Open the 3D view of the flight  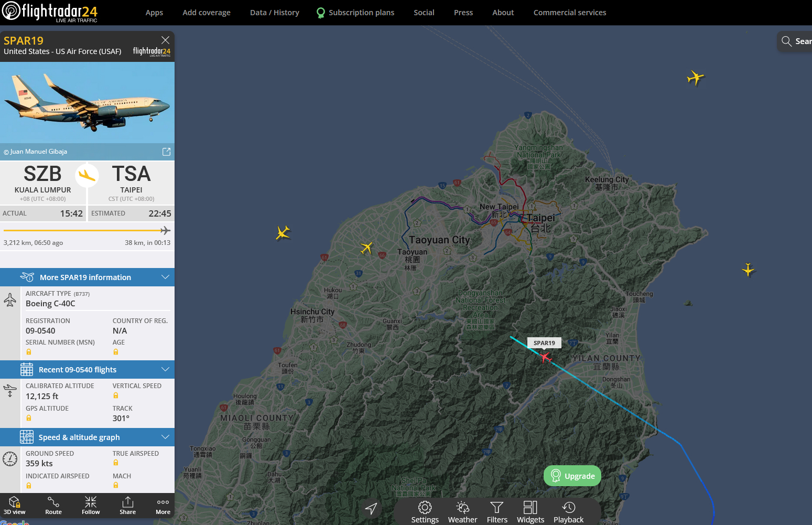[15, 506]
